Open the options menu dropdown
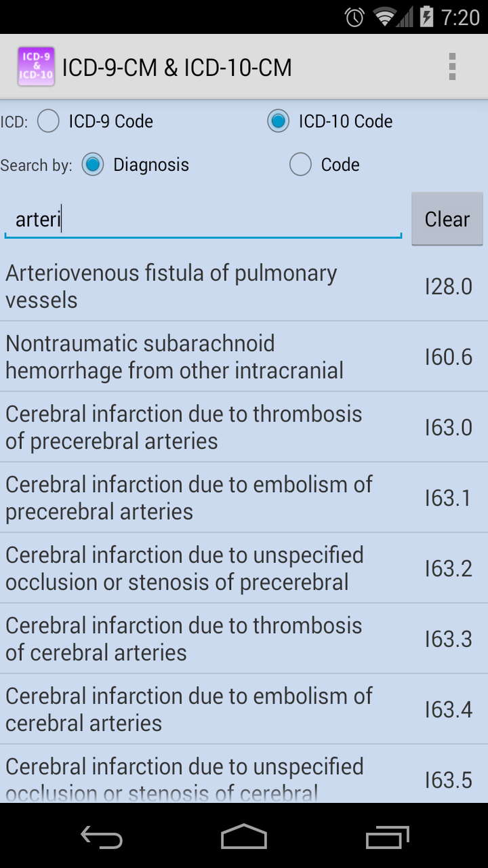Viewport: 488px width, 868px height. (453, 67)
